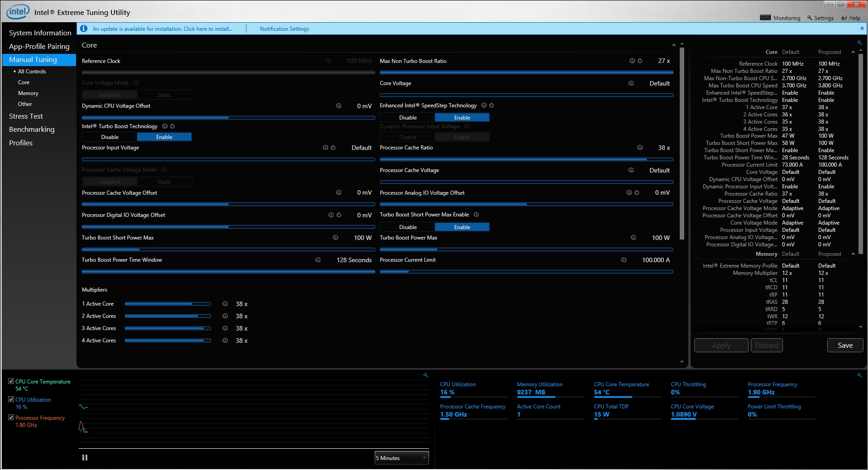This screenshot has width=868, height=470.
Task: Toggle Processor Frequency graph checkbox
Action: tap(11, 417)
